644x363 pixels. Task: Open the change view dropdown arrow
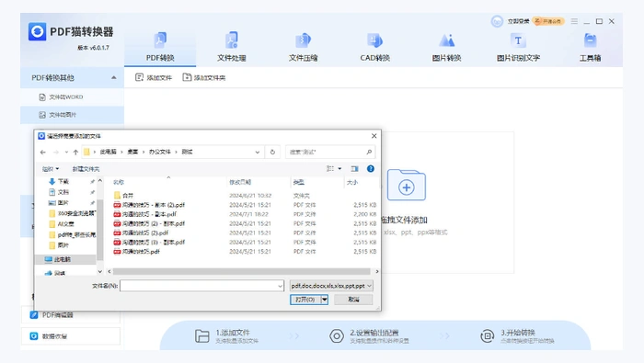click(x=339, y=168)
